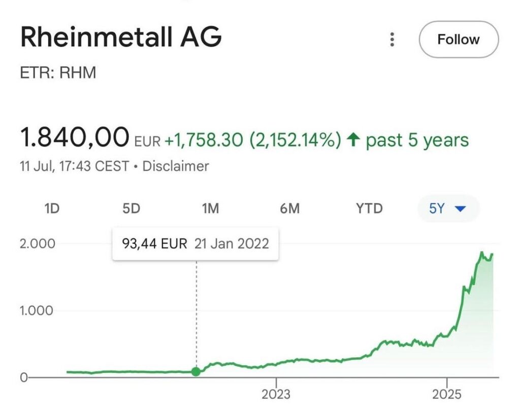Viewport: 520px width, 420px height.
Task: Click the 'past 5 years' change text
Action: (417, 140)
